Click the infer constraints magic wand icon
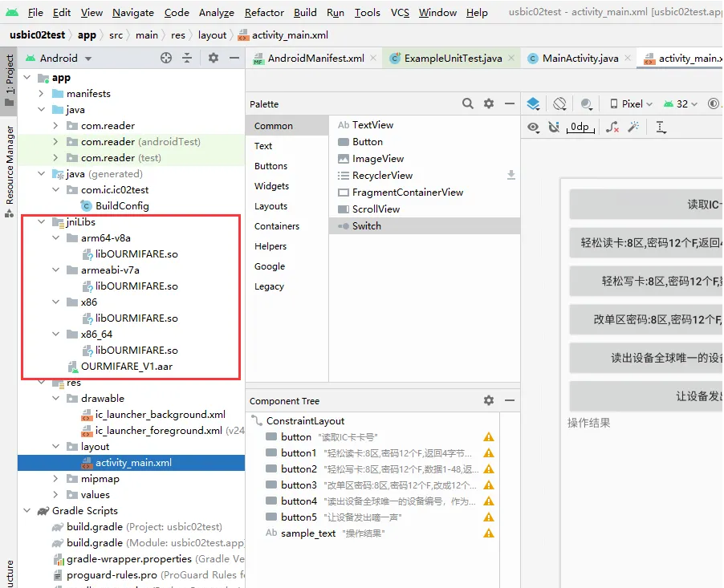Viewport: 724px width, 588px height. pos(633,127)
